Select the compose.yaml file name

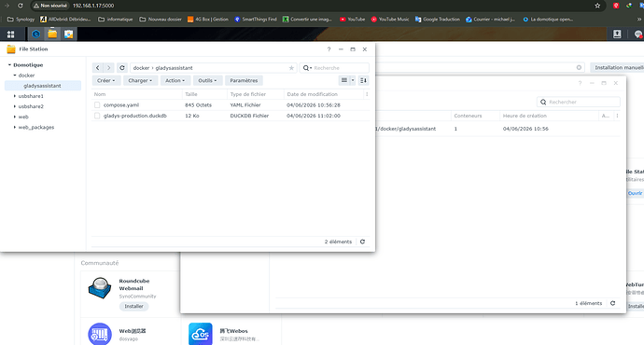coord(121,105)
